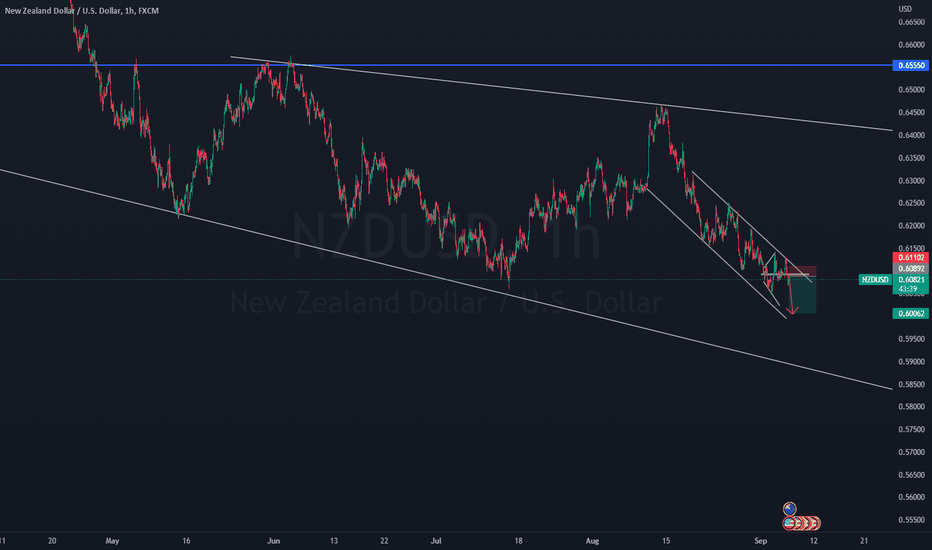Select the red 0.61102 stop level label

click(x=911, y=257)
